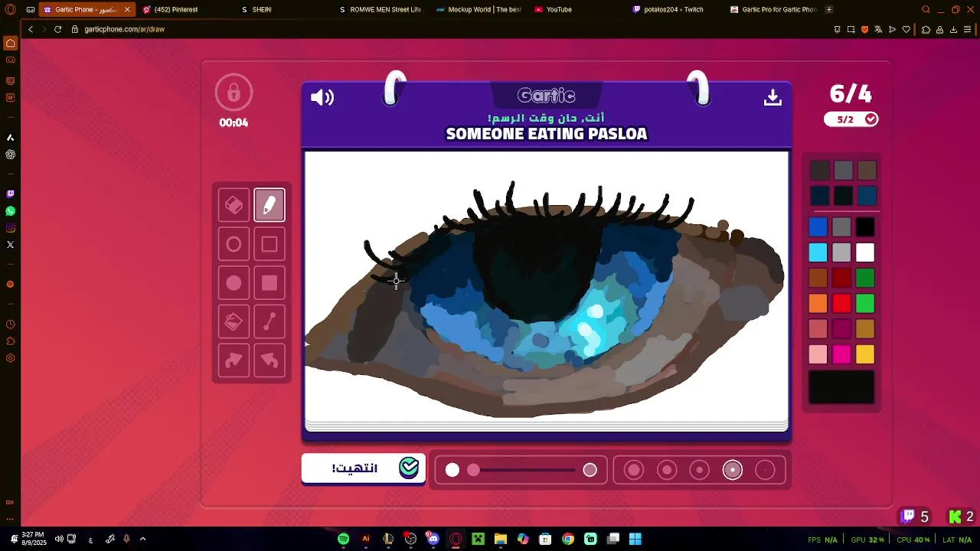980x551 pixels.
Task: Select the paint bucket fill tool
Action: click(234, 322)
